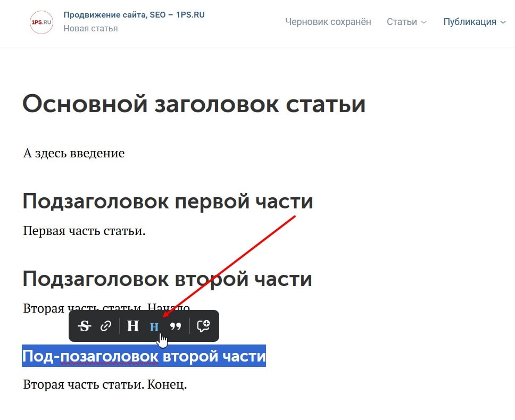Click the 'Подзаголовок первой части' heading

168,201
